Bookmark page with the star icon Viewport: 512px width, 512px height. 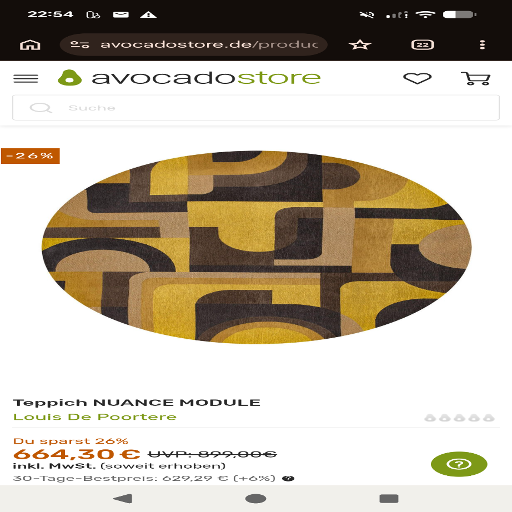(x=360, y=45)
